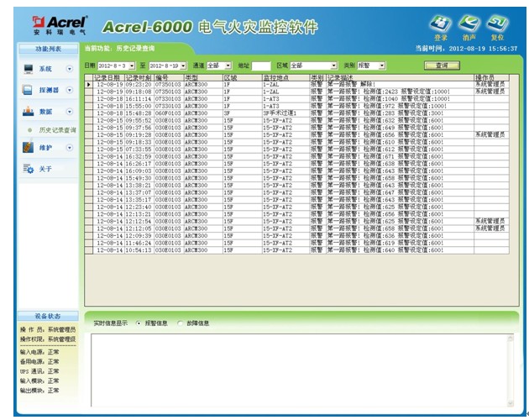Click the realtime info list scrollbar
The width and height of the screenshot is (529, 420).
[x=511, y=370]
